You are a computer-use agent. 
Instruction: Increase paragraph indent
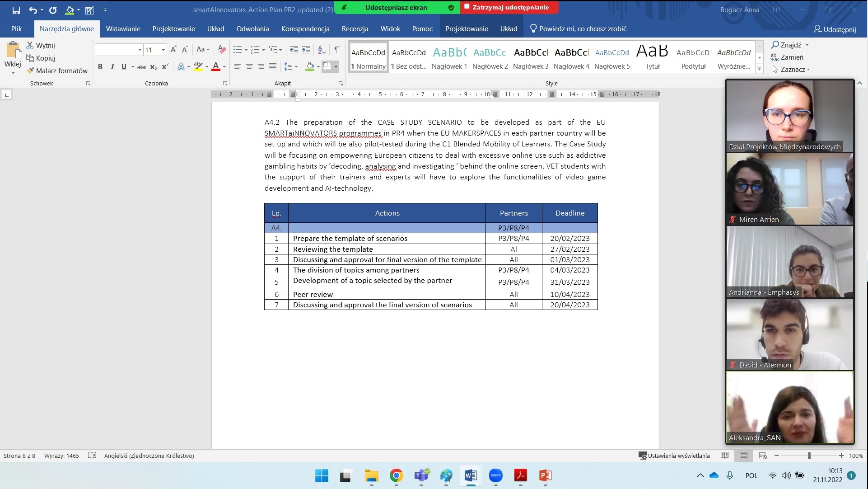point(306,49)
